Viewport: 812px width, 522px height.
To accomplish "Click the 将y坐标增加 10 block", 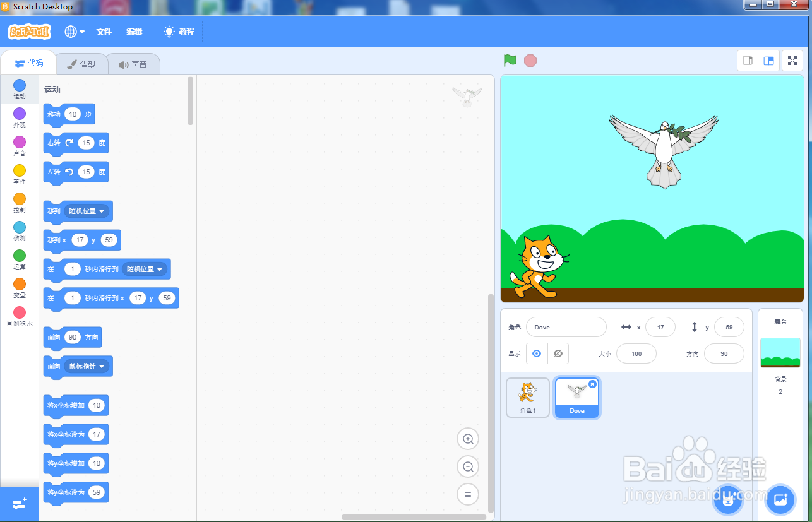I will coord(76,464).
